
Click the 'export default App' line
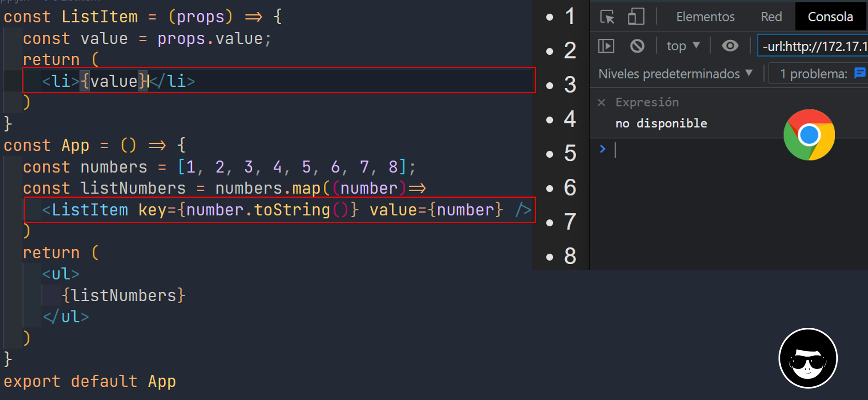[x=90, y=381]
